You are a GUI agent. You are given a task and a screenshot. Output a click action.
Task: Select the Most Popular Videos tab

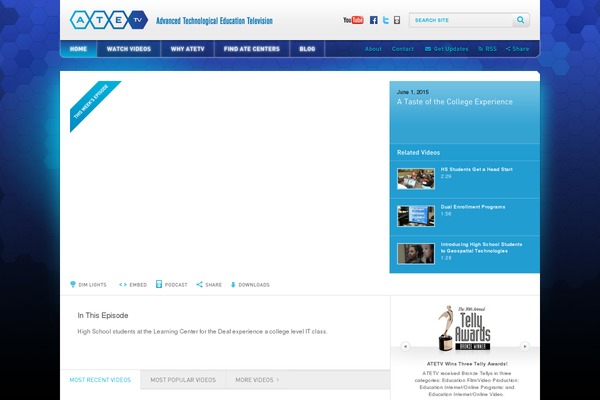click(183, 380)
